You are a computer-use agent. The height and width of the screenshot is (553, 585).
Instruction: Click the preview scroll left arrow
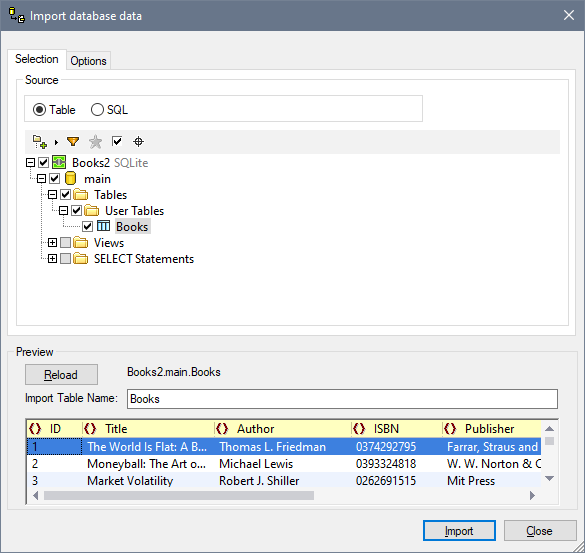pos(36,496)
